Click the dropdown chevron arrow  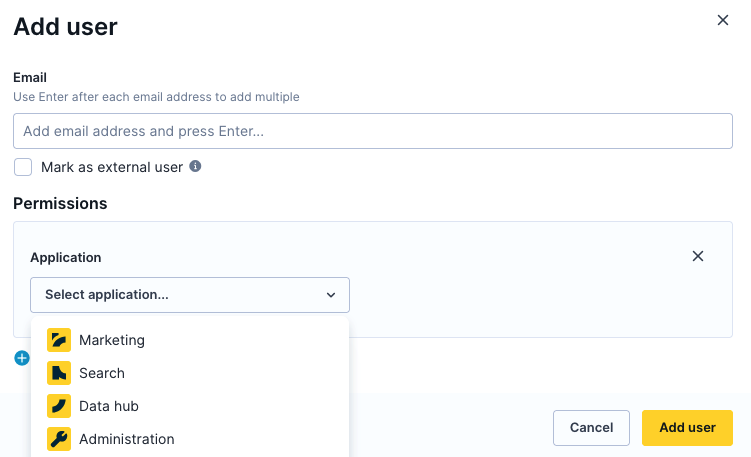tap(331, 295)
